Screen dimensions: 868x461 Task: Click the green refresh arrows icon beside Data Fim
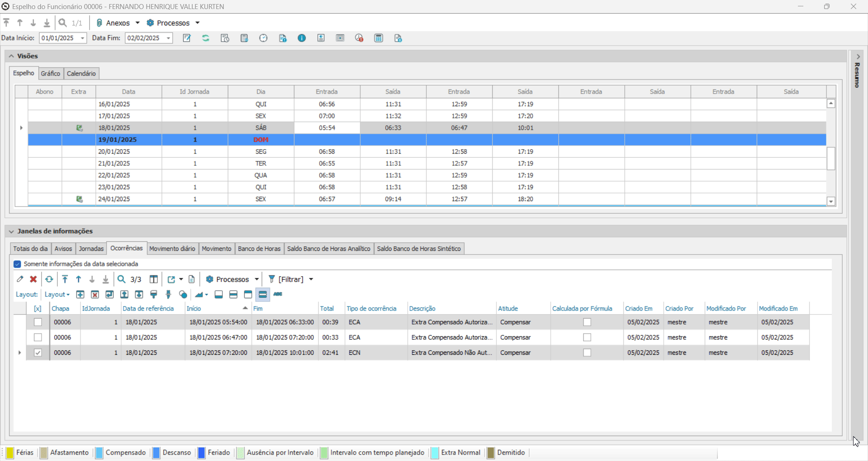[206, 38]
